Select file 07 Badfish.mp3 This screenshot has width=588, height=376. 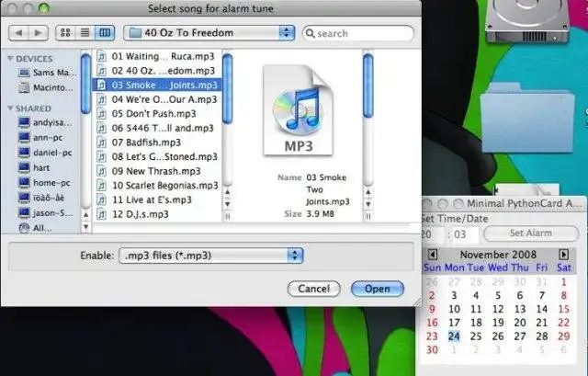157,142
